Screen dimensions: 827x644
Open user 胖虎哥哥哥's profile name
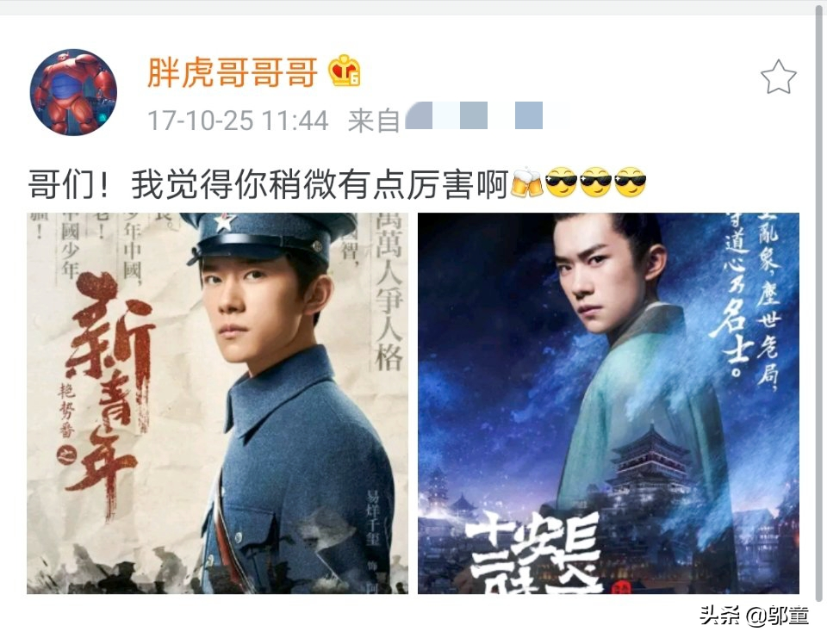click(233, 72)
